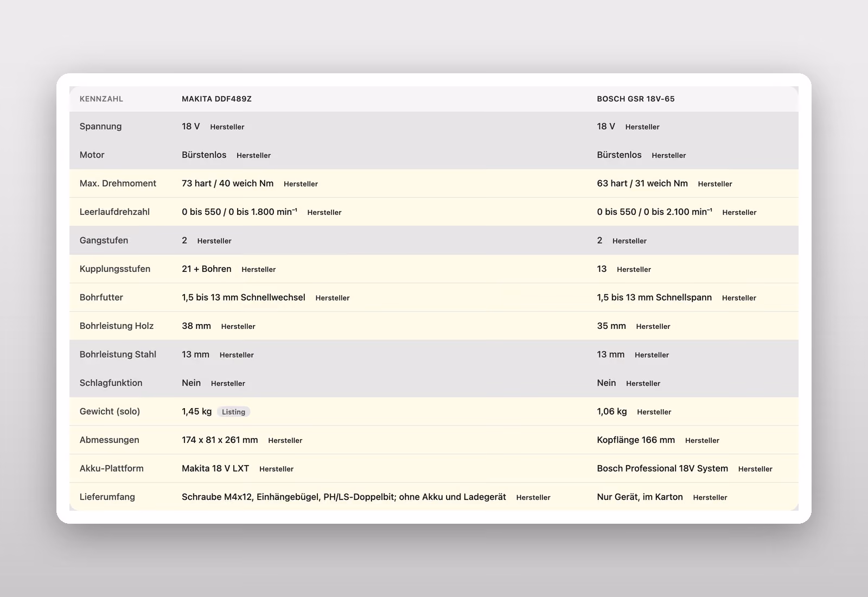
Task: Select the "Bohrleistung Stahl" row label
Action: [x=118, y=354]
